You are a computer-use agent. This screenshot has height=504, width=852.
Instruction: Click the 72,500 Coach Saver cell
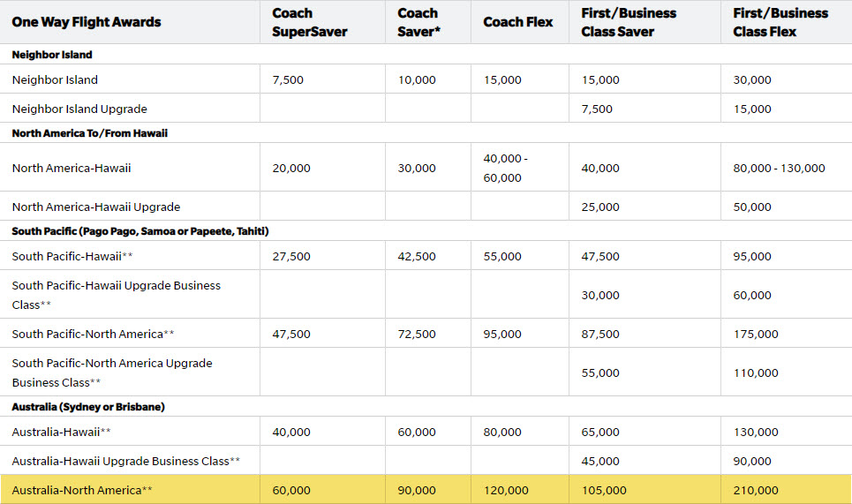417,334
